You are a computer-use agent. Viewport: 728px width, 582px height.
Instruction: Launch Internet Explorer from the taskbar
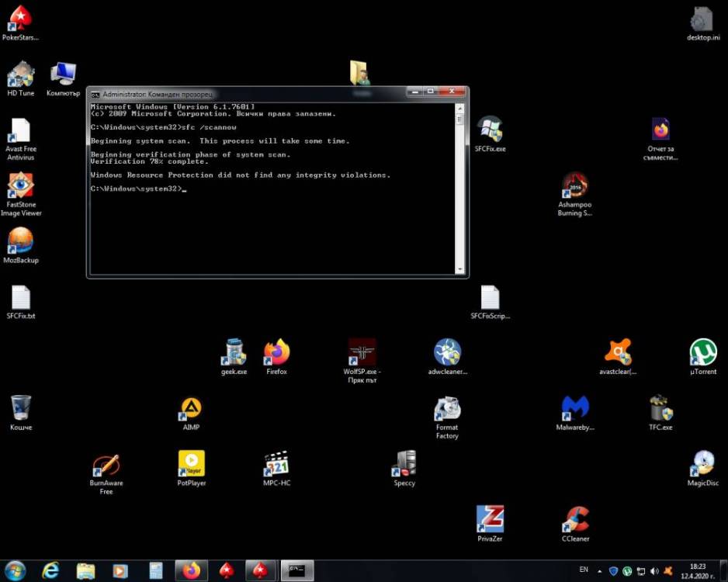[50, 570]
